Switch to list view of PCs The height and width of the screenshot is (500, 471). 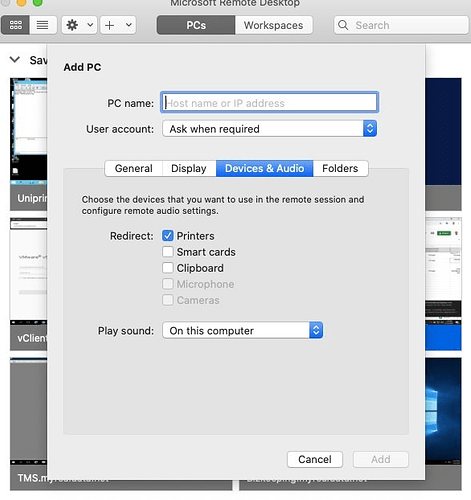point(43,25)
